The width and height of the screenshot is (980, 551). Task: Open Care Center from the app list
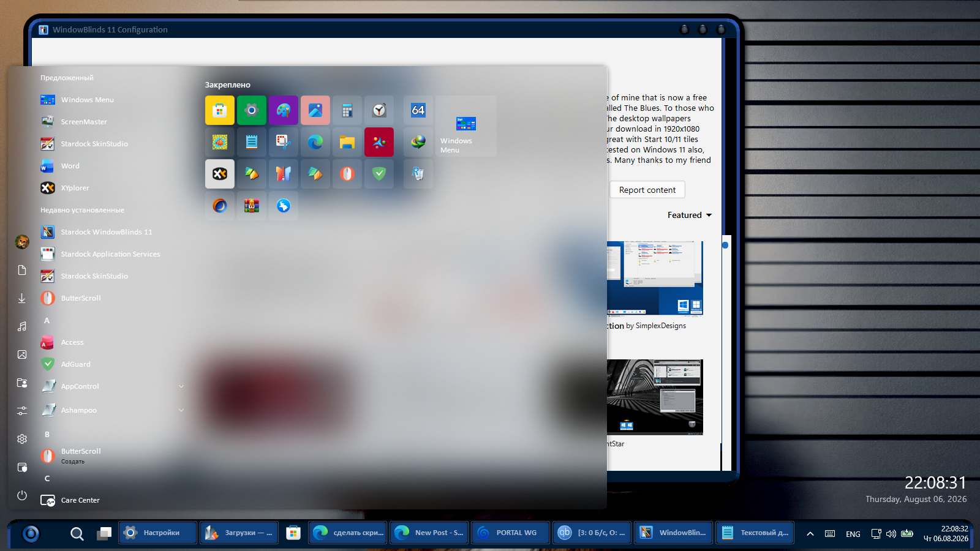pyautogui.click(x=113, y=500)
